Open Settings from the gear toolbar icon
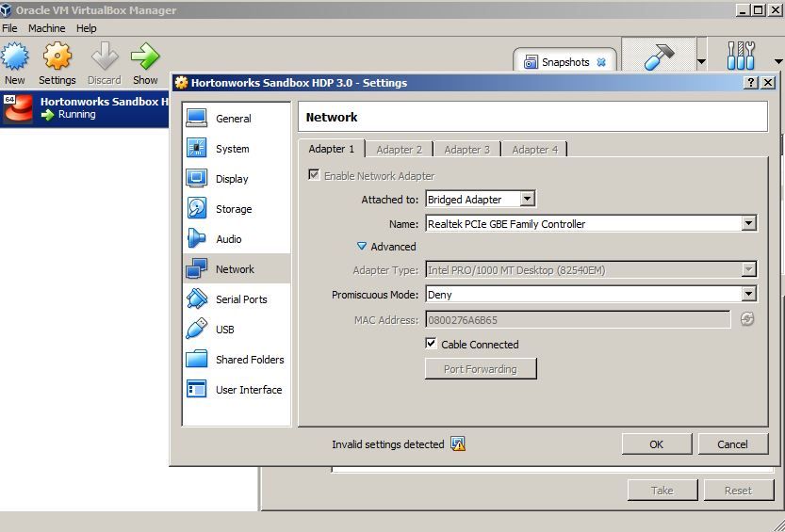 [57, 56]
